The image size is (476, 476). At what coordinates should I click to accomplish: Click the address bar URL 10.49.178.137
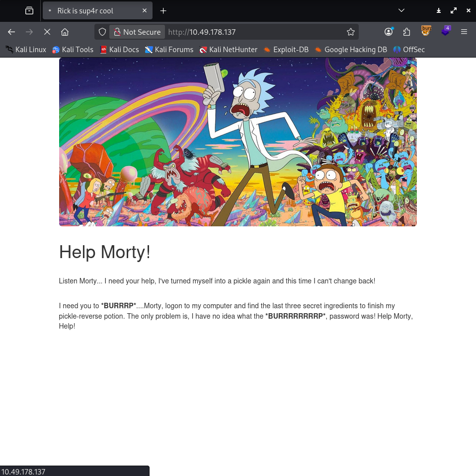point(202,32)
